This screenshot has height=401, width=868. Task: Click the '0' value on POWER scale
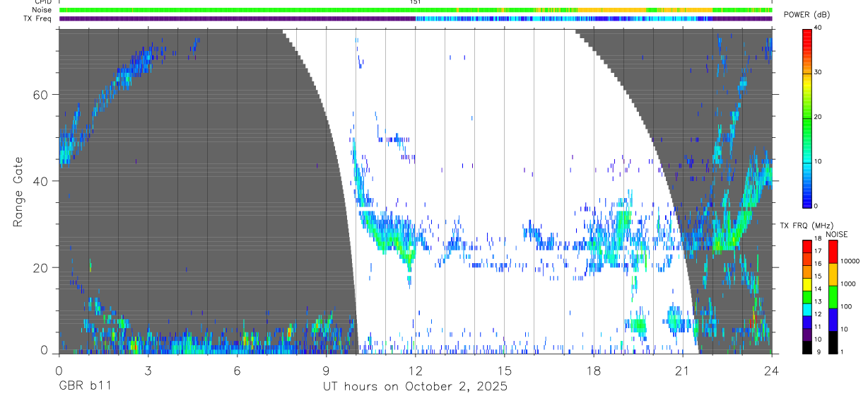pyautogui.click(x=816, y=206)
